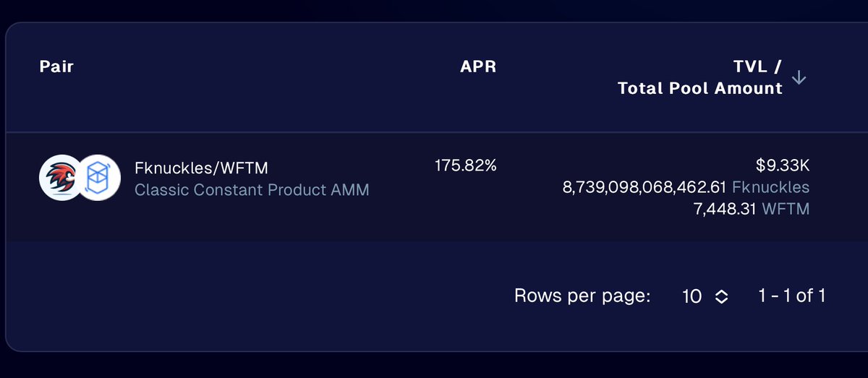Click the Rows per page label

pos(582,296)
